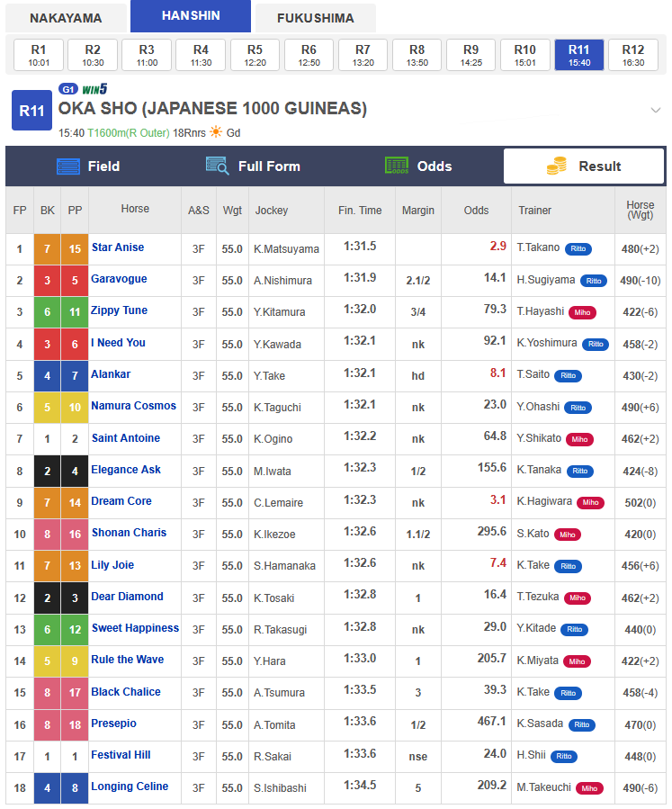Open horse Star Anise profile
The image size is (672, 809).
(118, 247)
